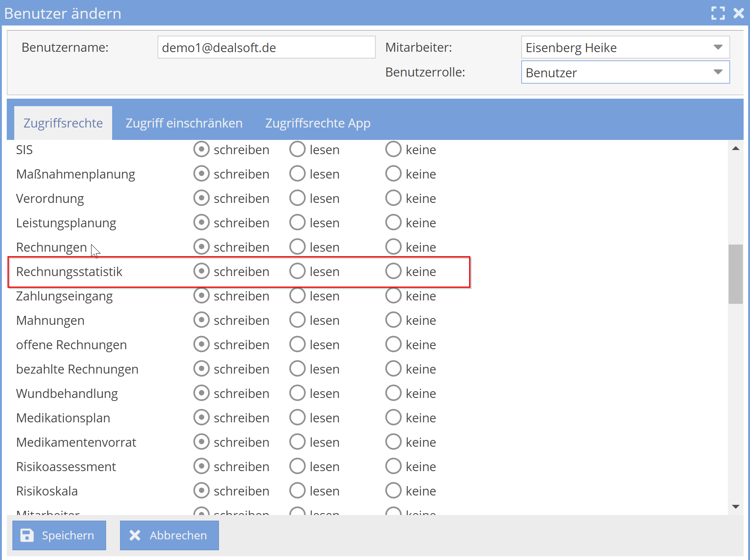Viewport: 750px width, 560px height.
Task: Open the Eisenberg Heike combo box
Action: [x=619, y=48]
